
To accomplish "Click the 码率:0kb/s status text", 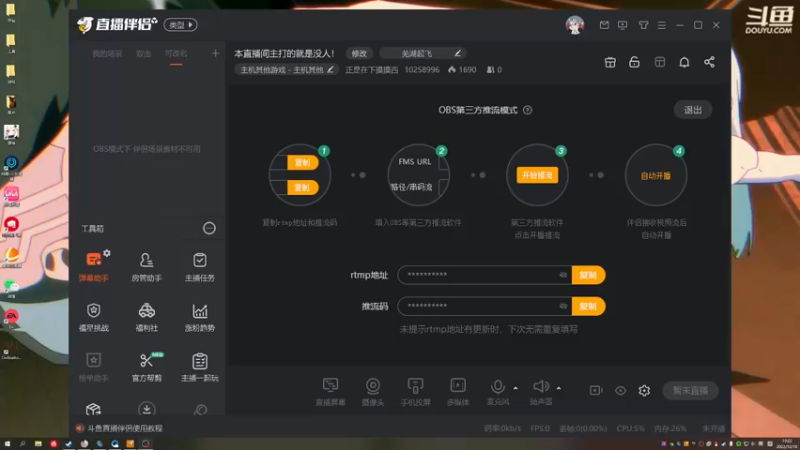I will point(503,428).
